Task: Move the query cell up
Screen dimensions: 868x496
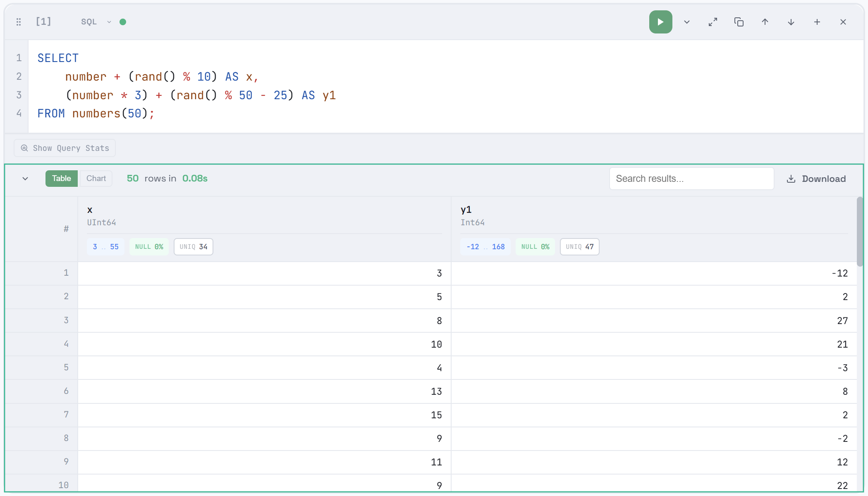Action: pyautogui.click(x=765, y=21)
